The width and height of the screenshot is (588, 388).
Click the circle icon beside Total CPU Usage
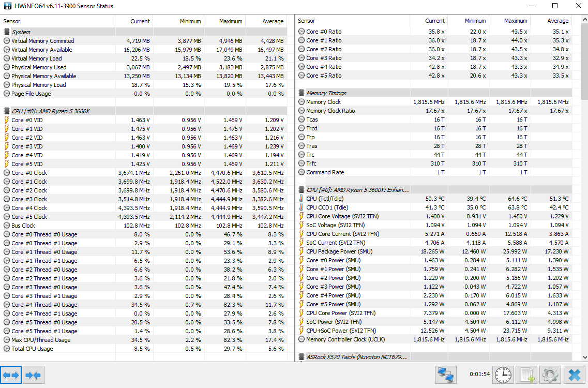tap(6, 349)
